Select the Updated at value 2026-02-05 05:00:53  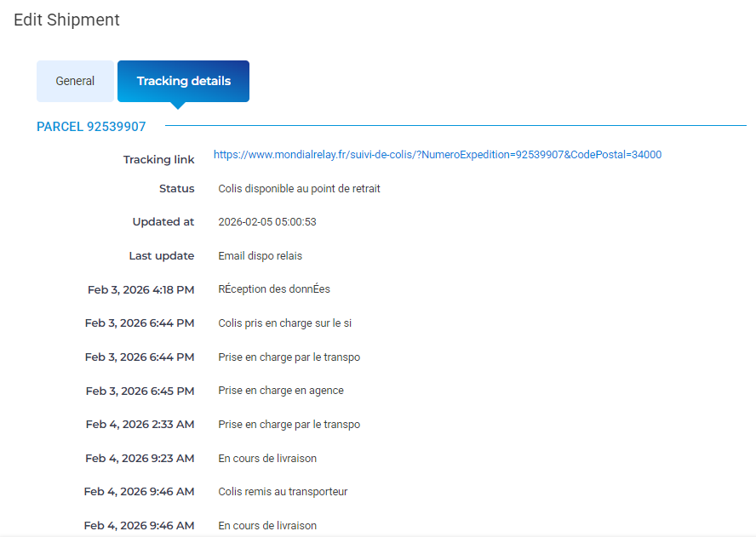(x=267, y=222)
